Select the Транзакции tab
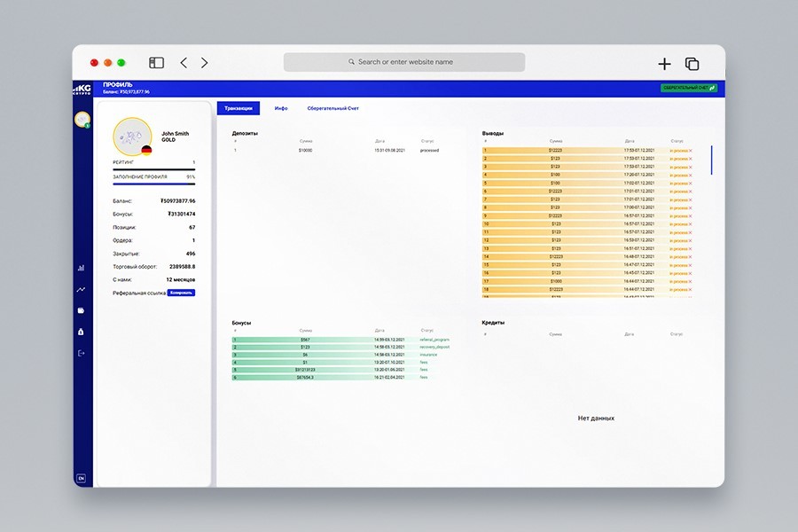This screenshot has height=532, width=798. pos(239,108)
